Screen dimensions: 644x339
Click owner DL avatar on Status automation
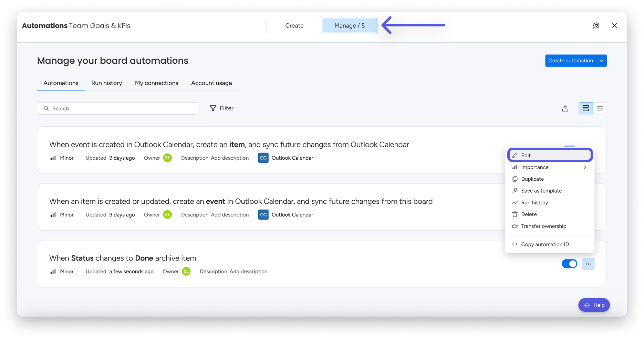click(186, 272)
